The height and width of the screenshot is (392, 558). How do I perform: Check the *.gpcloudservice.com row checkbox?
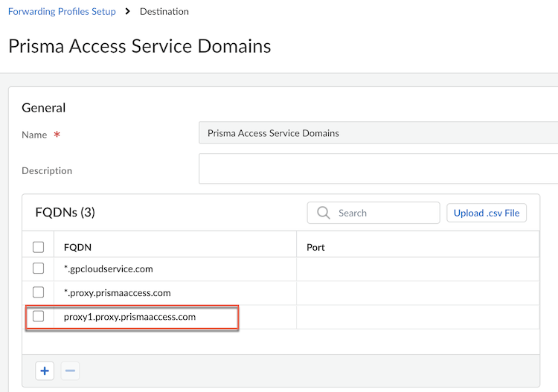click(39, 269)
